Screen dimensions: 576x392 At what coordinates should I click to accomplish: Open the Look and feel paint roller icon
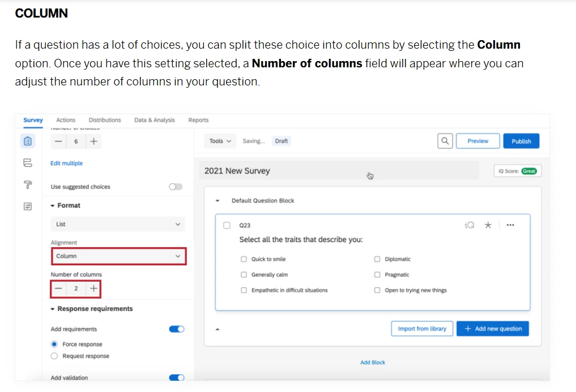[x=28, y=184]
